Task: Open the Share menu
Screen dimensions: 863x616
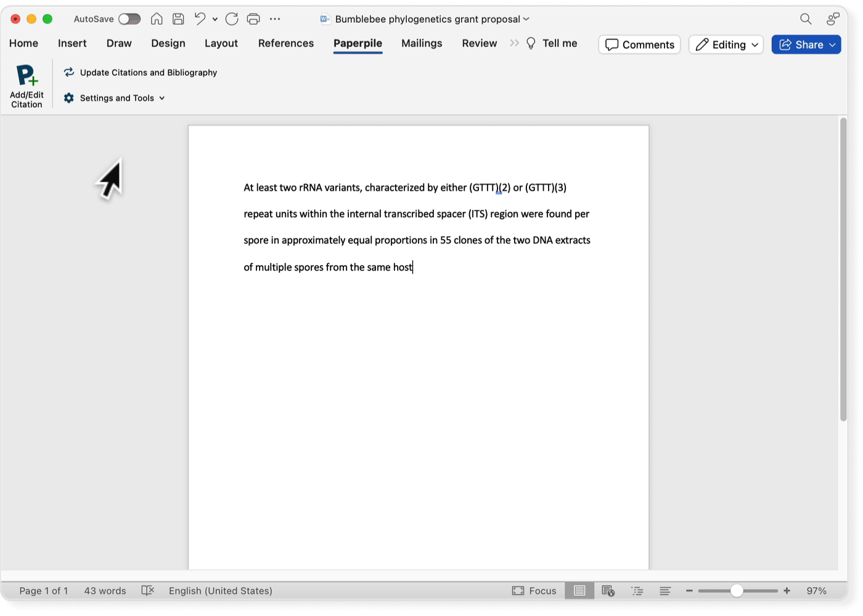Action: [806, 44]
